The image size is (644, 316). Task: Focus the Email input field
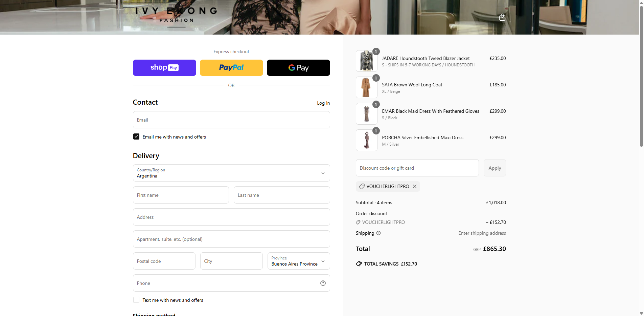tap(231, 120)
